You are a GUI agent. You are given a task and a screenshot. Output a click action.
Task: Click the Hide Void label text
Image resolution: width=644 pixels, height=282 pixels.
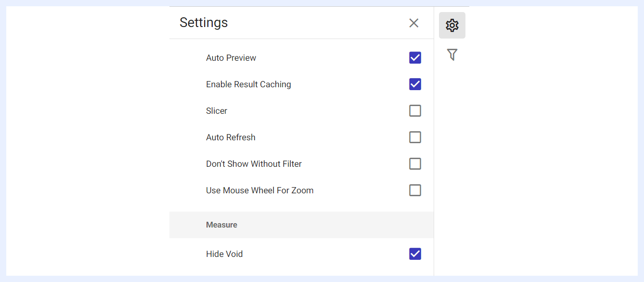tap(224, 254)
